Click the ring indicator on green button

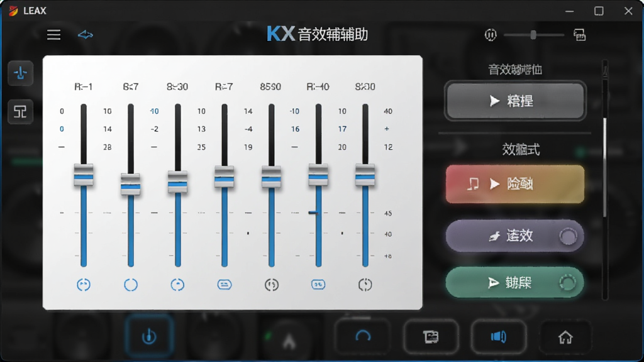[x=568, y=282]
